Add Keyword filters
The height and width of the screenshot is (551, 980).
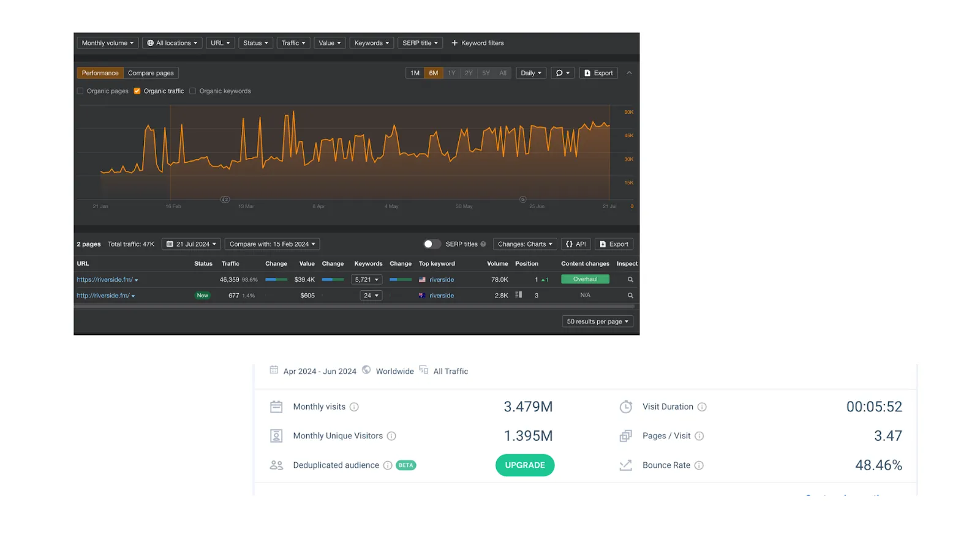pos(478,43)
